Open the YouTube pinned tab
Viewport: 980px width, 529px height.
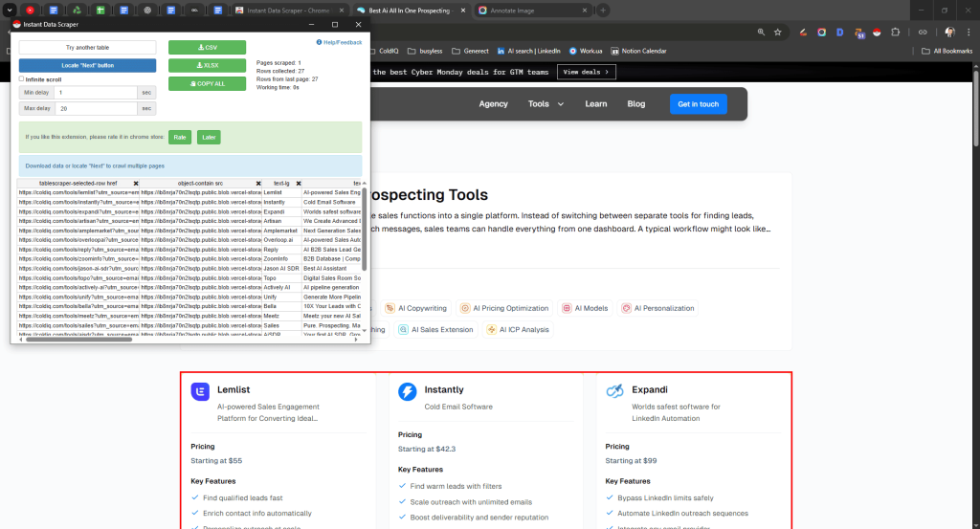(x=30, y=10)
